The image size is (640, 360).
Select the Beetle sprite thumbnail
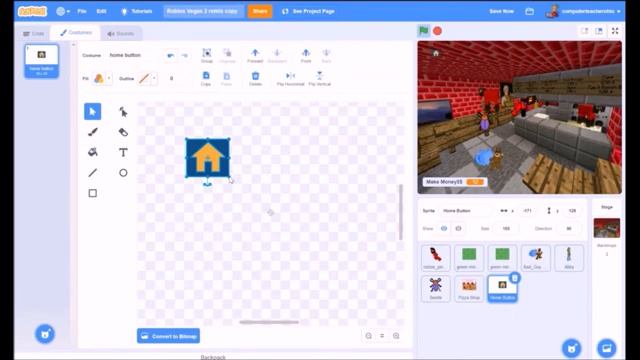[436, 288]
